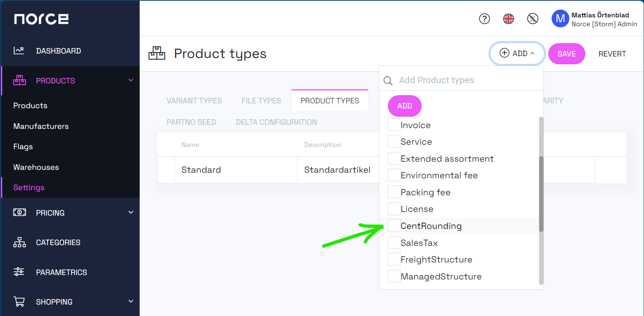Open the Parametrics section
The height and width of the screenshot is (316, 644).
click(x=61, y=272)
